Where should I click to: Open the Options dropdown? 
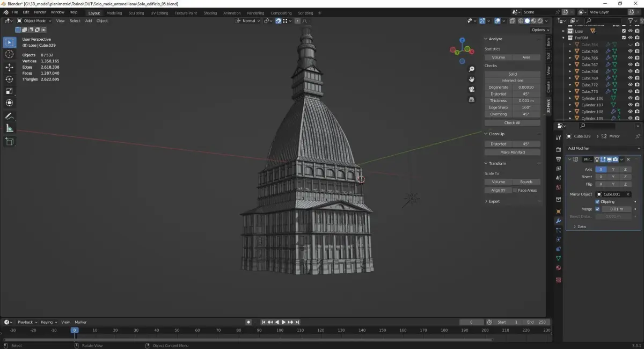[540, 30]
